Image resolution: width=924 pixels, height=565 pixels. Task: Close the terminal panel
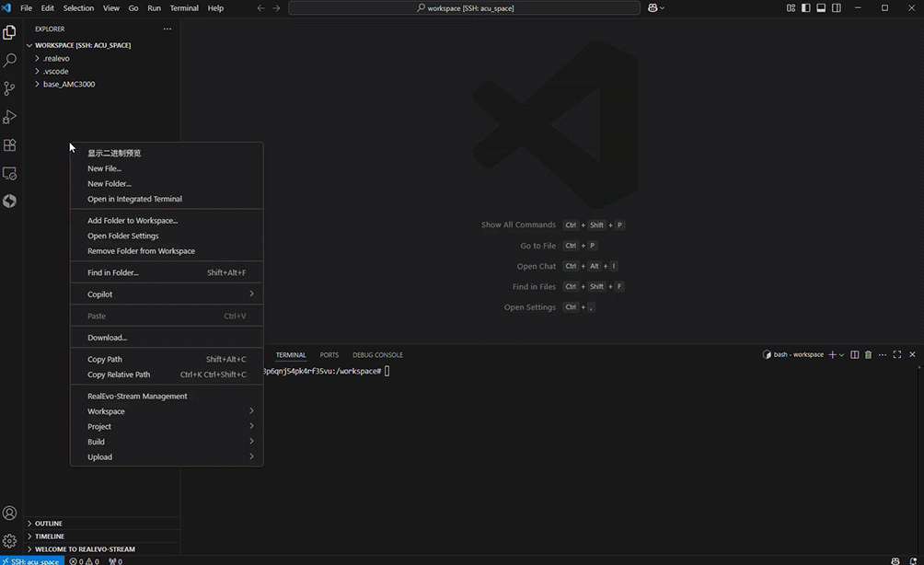912,354
